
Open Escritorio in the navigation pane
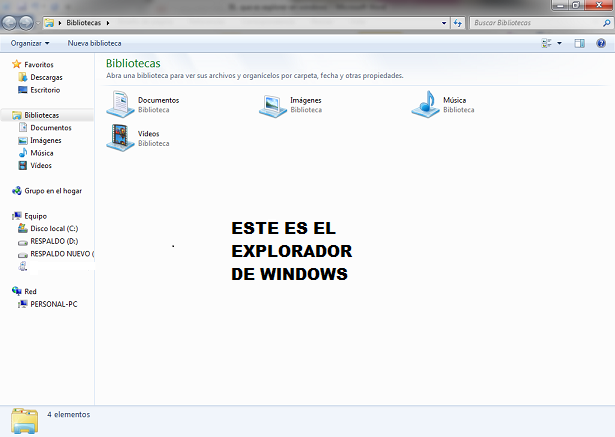45,90
